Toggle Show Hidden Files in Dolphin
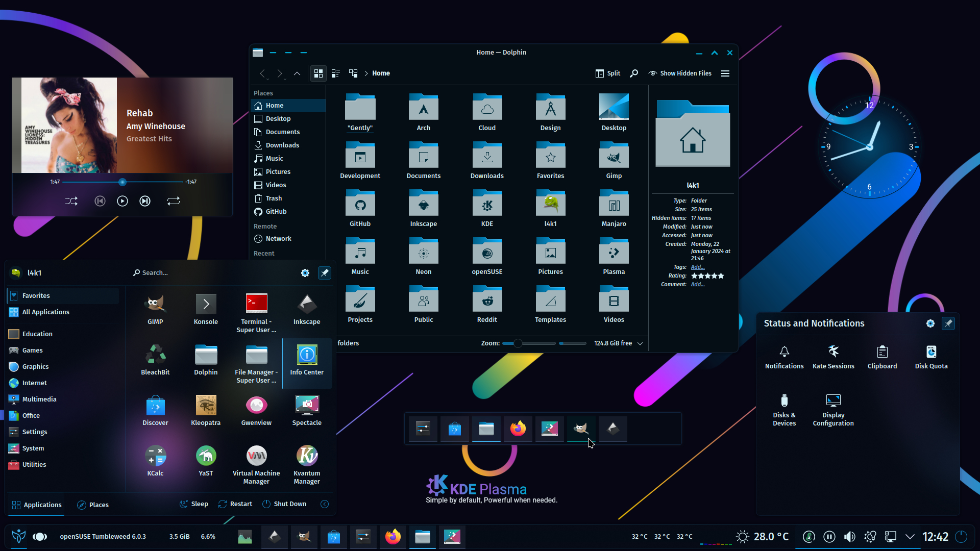980x551 pixels. click(680, 73)
